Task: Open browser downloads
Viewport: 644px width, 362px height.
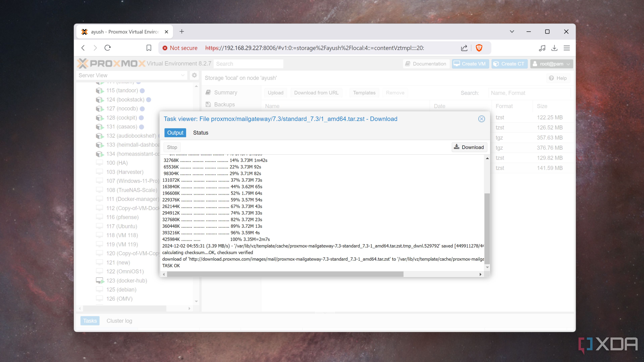Action: pos(554,48)
